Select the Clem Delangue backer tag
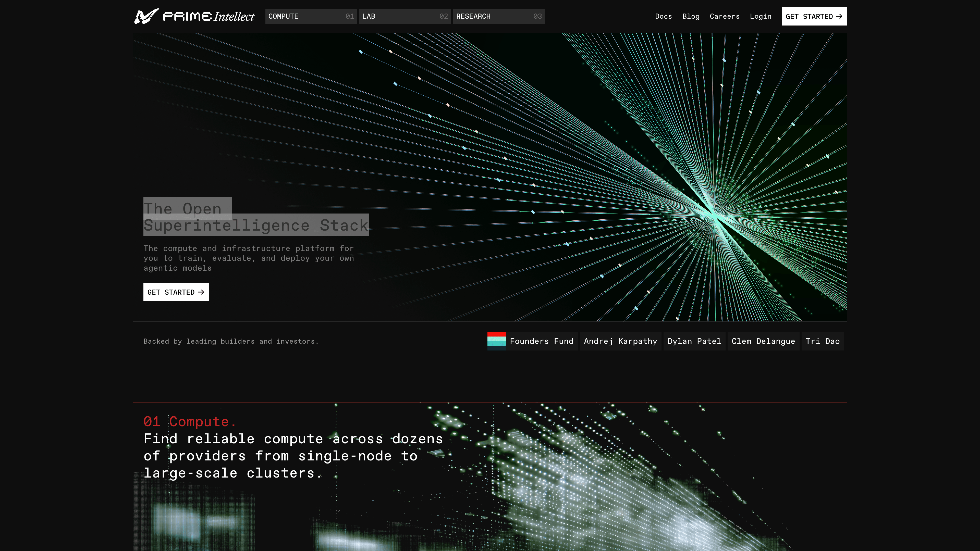The width and height of the screenshot is (980, 551). click(x=763, y=341)
